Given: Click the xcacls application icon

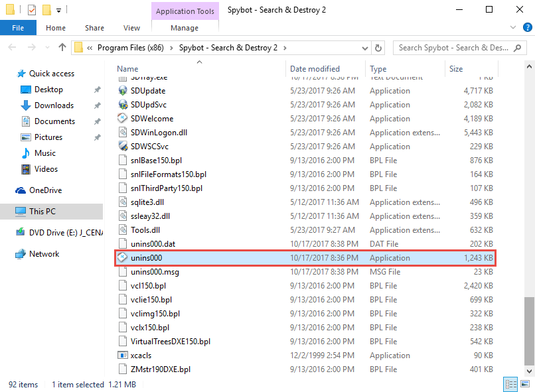Looking at the screenshot, I should tap(123, 355).
